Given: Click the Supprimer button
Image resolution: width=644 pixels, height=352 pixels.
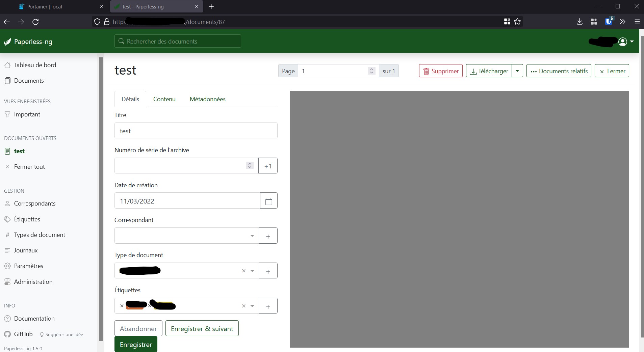Looking at the screenshot, I should [440, 71].
